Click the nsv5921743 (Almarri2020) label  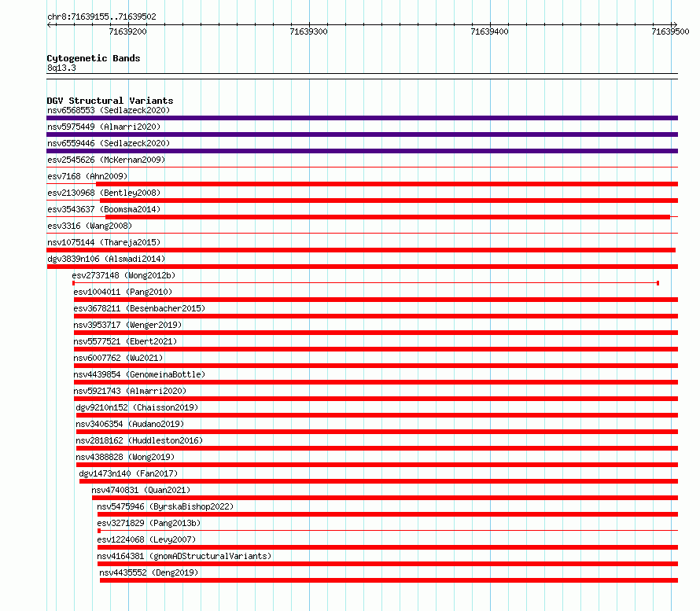click(x=130, y=391)
